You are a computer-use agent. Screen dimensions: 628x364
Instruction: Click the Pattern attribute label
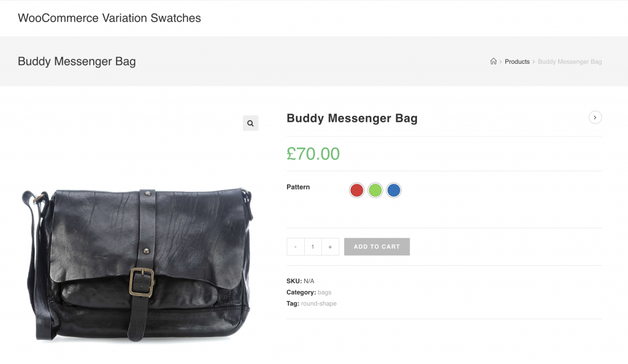[298, 187]
